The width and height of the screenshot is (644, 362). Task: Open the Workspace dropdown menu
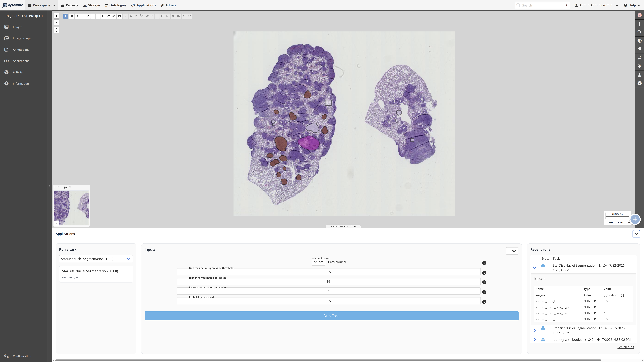(41, 5)
